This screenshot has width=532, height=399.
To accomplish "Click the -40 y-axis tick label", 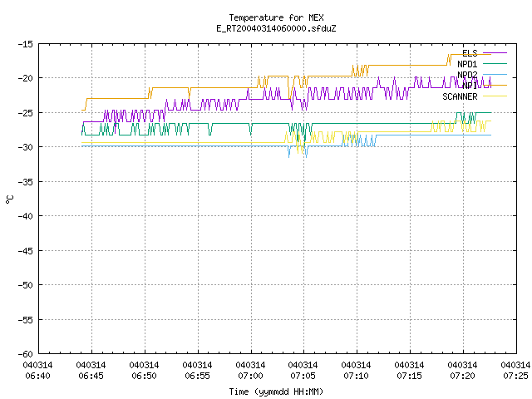I will tap(26, 216).
